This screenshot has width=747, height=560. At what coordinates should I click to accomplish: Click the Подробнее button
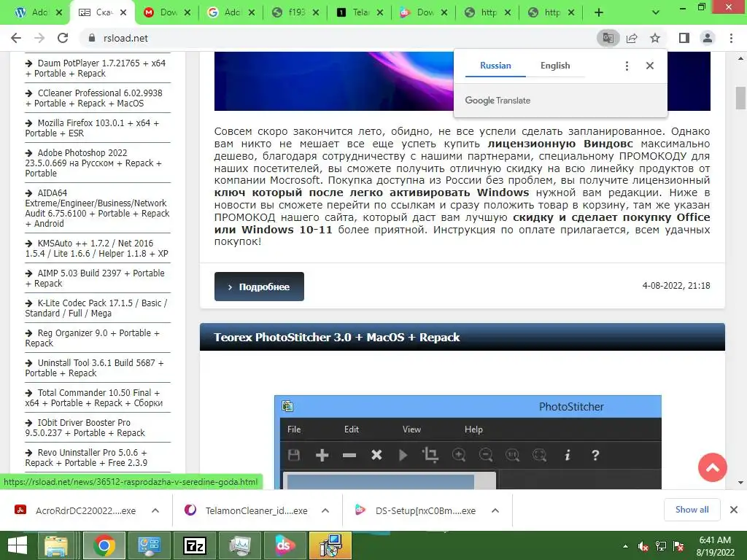[x=259, y=287]
